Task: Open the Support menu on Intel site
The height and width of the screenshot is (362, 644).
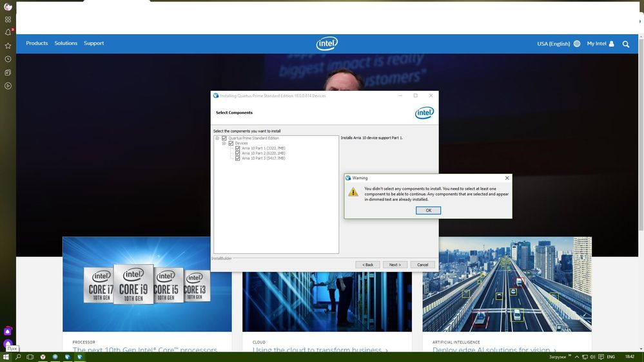Action: 93,43
